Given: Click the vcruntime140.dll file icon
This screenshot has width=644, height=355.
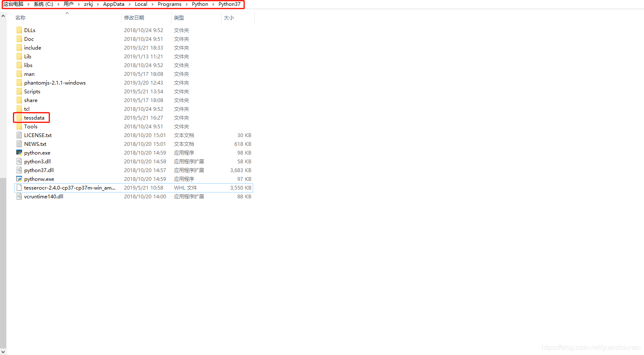Looking at the screenshot, I should pos(19,196).
